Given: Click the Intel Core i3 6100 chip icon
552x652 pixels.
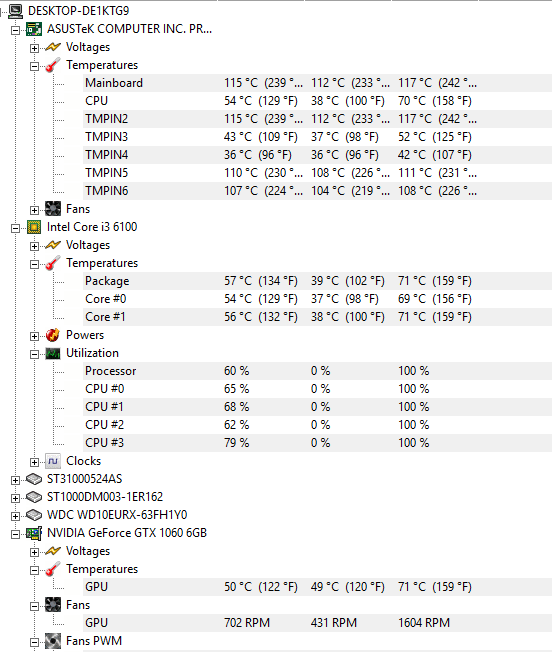Looking at the screenshot, I should [x=34, y=227].
